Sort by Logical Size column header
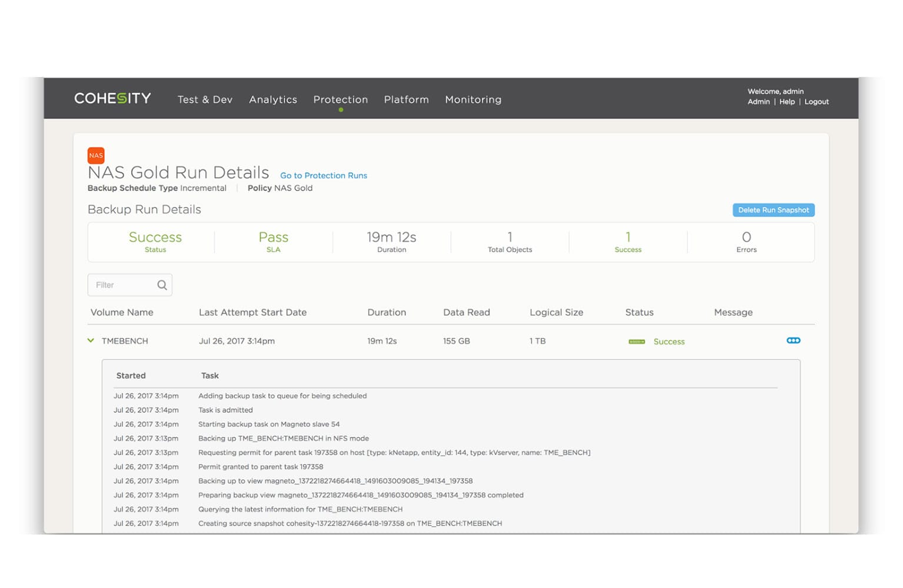 (x=556, y=312)
